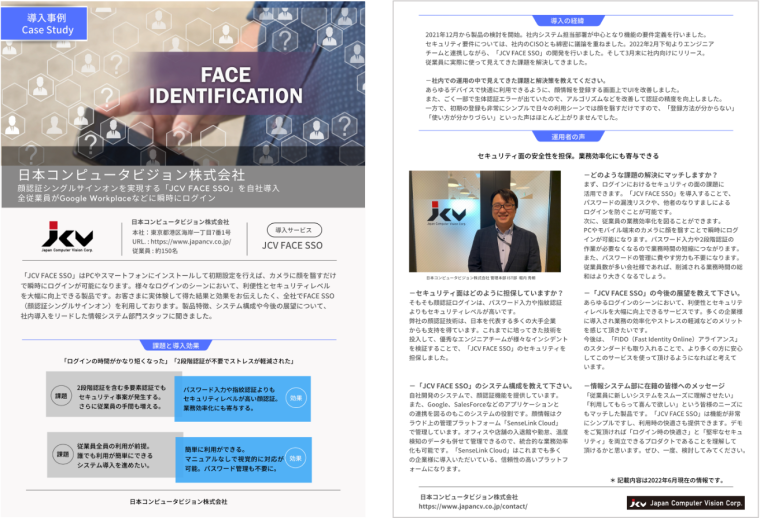This screenshot has width=760, height=518.
Task: Click the JCV FACE SSO service name
Action: pyautogui.click(x=292, y=246)
